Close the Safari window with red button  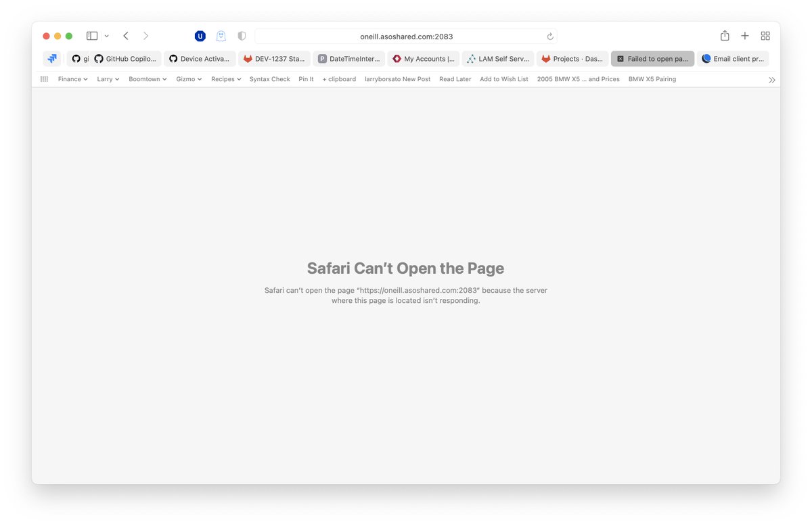point(46,36)
